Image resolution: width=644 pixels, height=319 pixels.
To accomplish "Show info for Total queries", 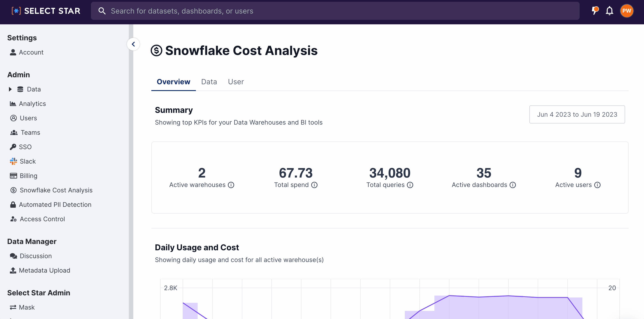I will (x=410, y=185).
